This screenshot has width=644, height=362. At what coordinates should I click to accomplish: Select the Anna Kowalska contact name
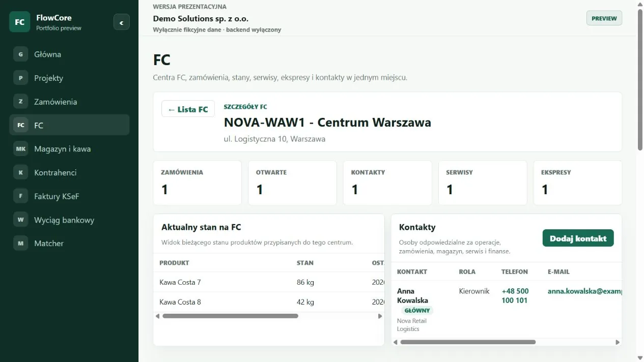(x=412, y=296)
